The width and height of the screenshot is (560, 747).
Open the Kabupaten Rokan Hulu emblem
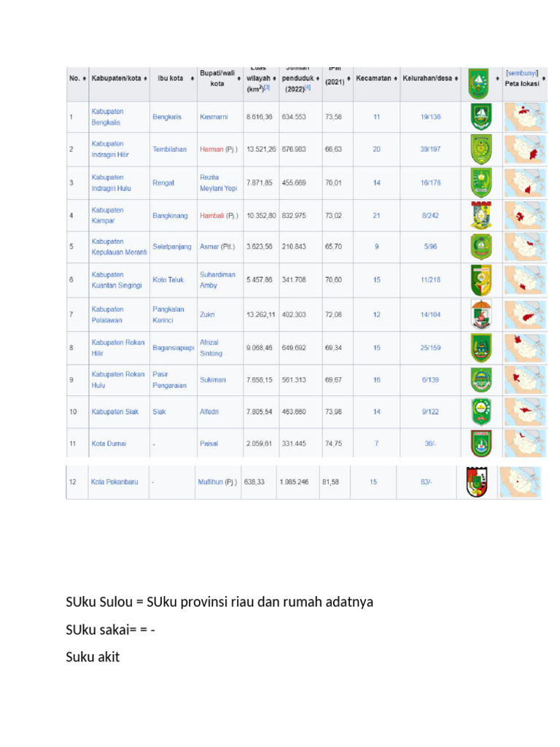(x=481, y=379)
